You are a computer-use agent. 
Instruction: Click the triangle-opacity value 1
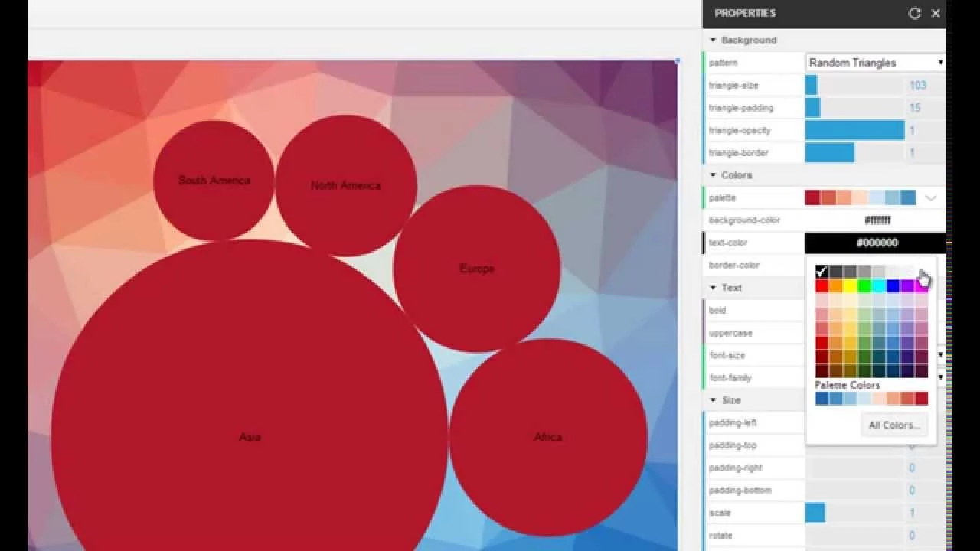click(912, 130)
